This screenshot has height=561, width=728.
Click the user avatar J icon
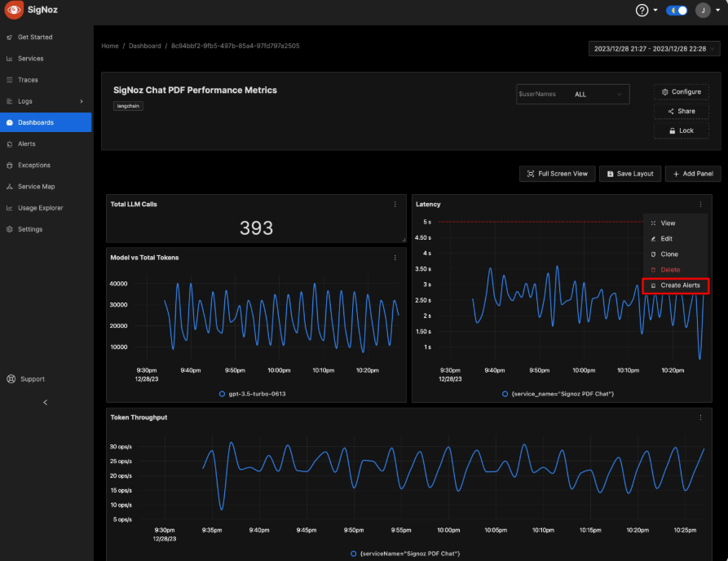(x=703, y=11)
